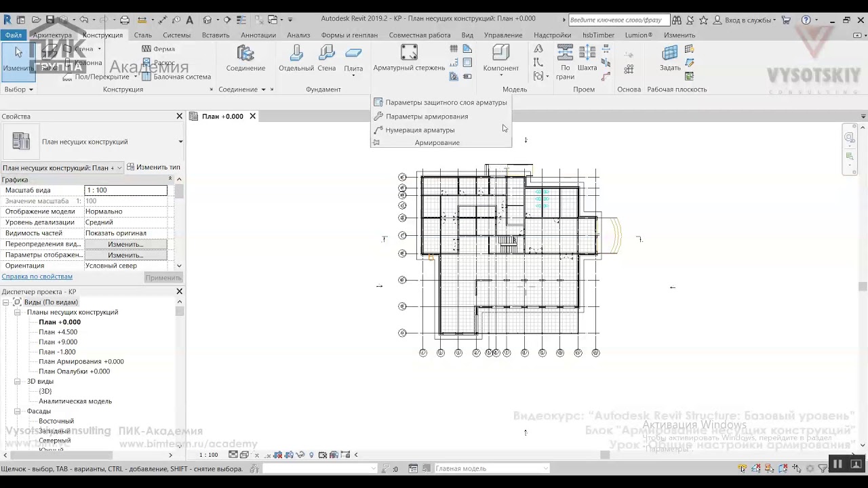This screenshot has height=488, width=868.
Task: Toggle select underlay elements in status bar
Action: click(755, 468)
